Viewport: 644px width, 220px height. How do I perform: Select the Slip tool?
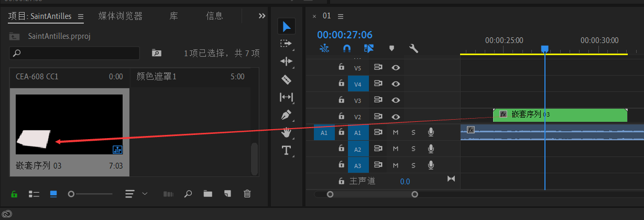[x=286, y=97]
